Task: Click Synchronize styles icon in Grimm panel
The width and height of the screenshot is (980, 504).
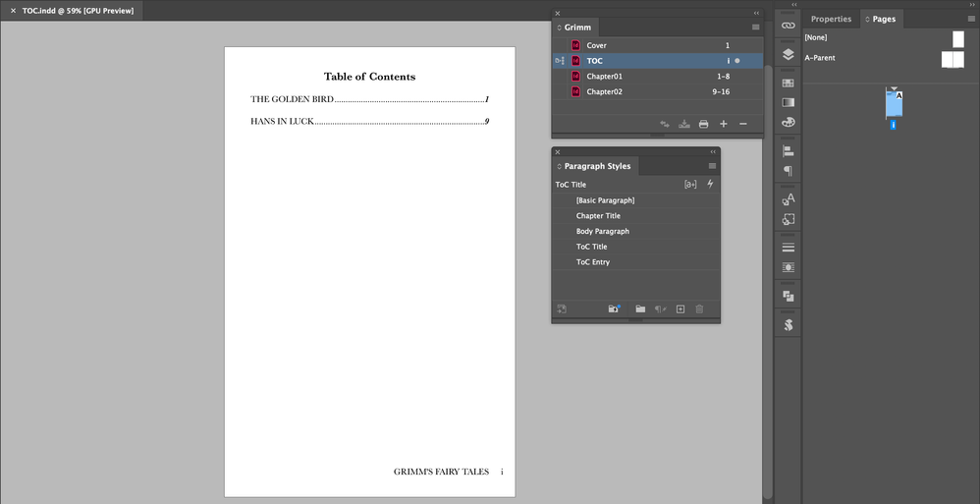Action: point(665,124)
